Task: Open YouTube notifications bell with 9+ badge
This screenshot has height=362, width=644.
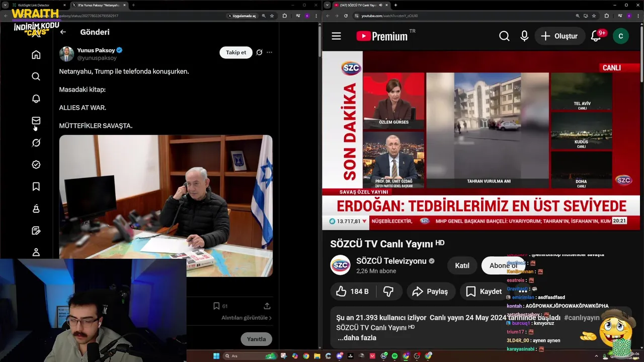Action: (596, 36)
